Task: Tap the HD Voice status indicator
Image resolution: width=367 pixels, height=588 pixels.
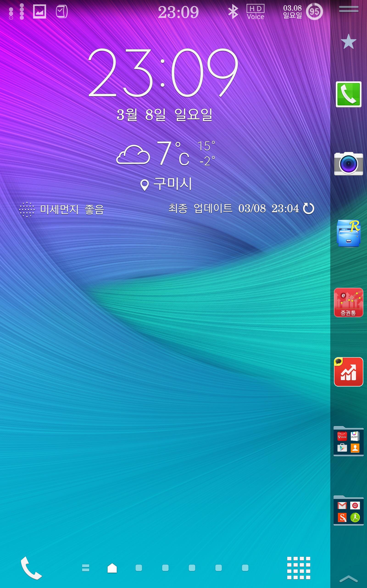Action: pos(255,12)
